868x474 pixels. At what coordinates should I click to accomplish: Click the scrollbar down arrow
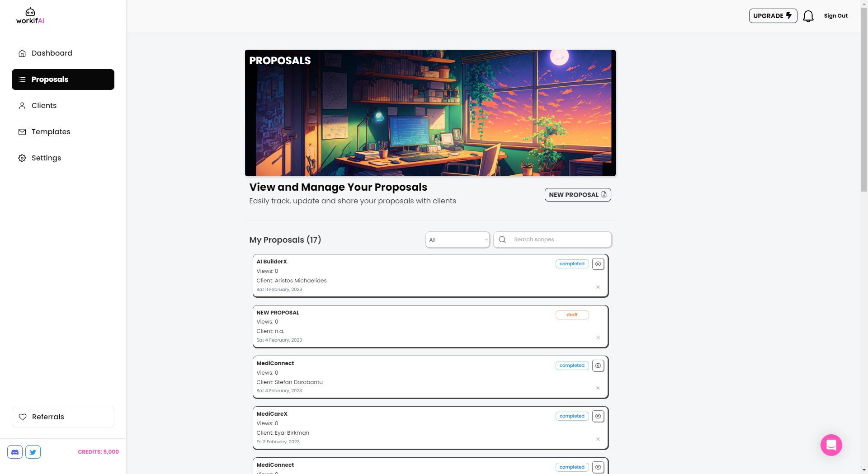(864, 470)
